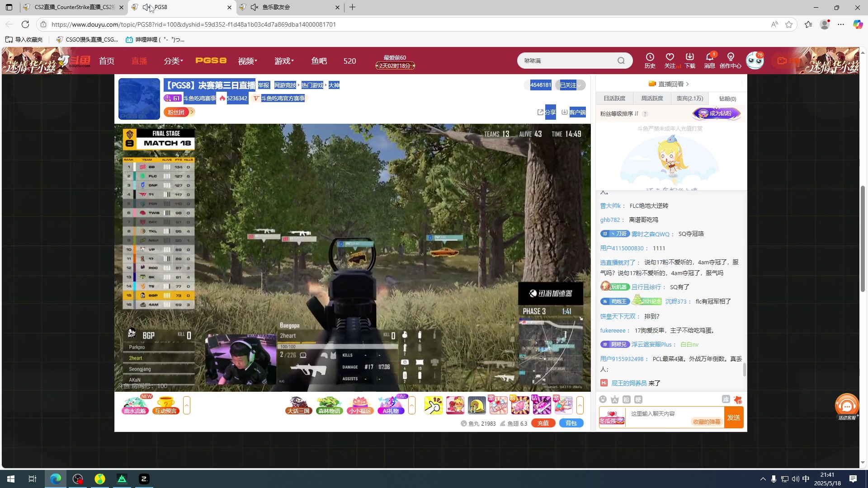Screen dimensions: 868x488
Task: Click the chat filter 滤 icon
Action: (726, 399)
